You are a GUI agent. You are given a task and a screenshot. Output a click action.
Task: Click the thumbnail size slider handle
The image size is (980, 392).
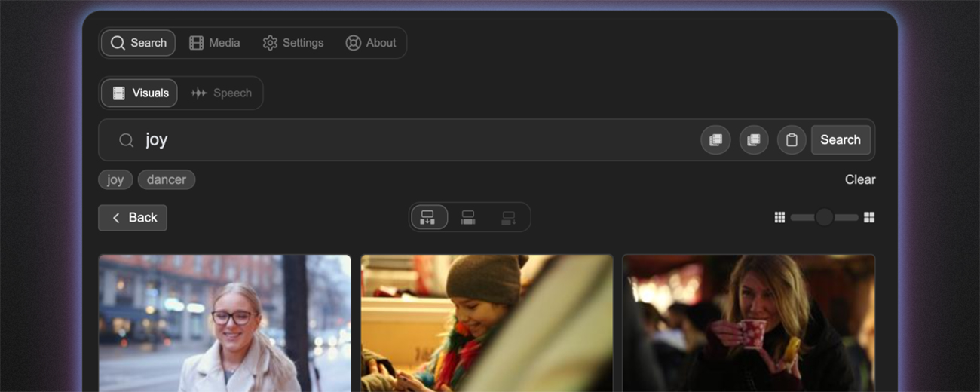(824, 218)
